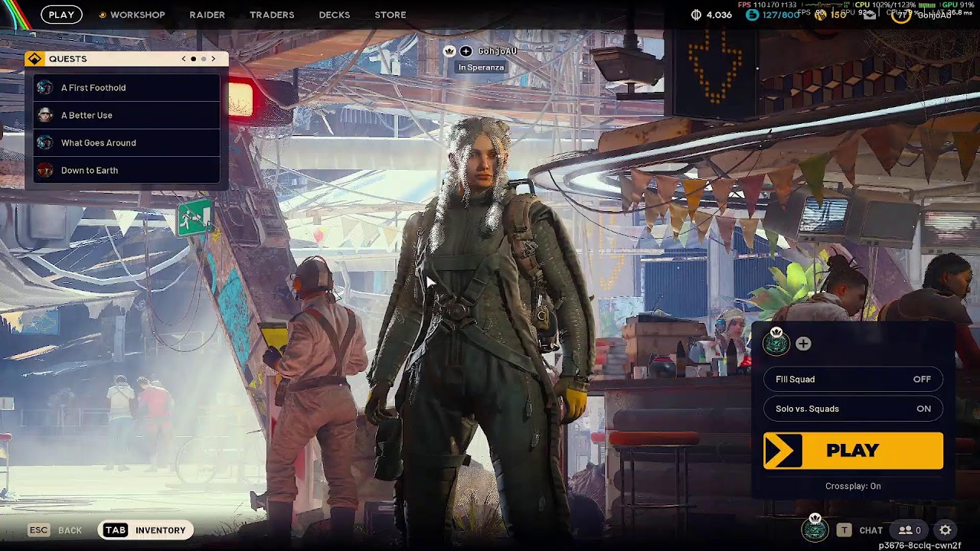The width and height of the screenshot is (980, 551).
Task: Open INVENTORY with TAB button
Action: [145, 530]
